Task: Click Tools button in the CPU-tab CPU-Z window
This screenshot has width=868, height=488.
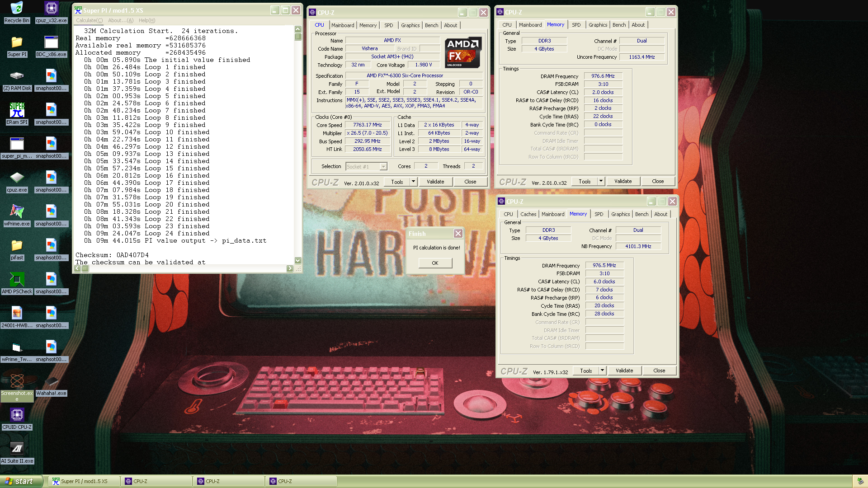Action: pyautogui.click(x=397, y=182)
